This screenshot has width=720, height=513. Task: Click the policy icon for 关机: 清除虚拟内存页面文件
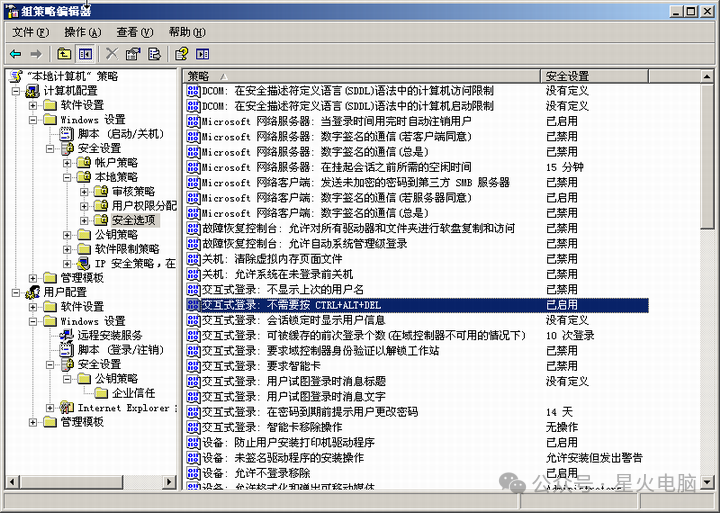[193, 259]
